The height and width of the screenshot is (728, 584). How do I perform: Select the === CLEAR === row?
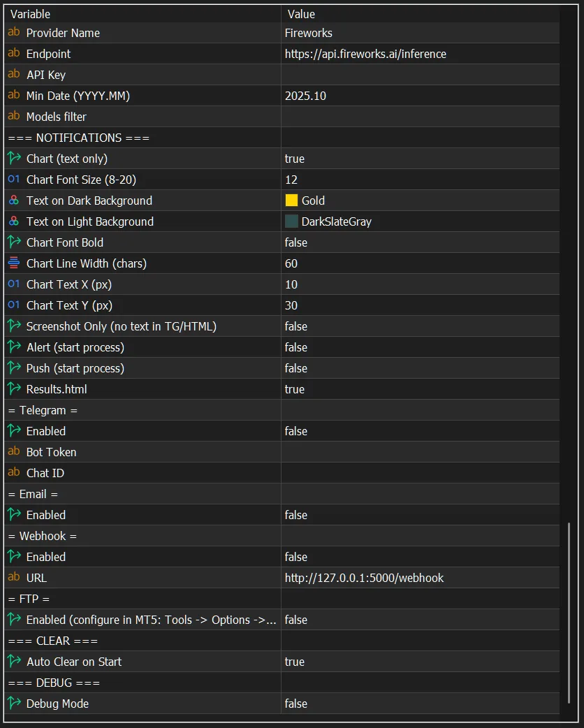pyautogui.click(x=282, y=641)
